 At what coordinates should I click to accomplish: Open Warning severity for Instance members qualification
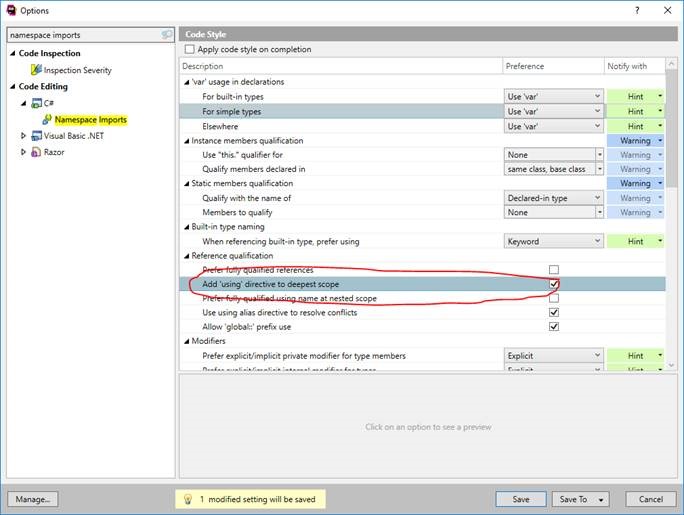635,140
